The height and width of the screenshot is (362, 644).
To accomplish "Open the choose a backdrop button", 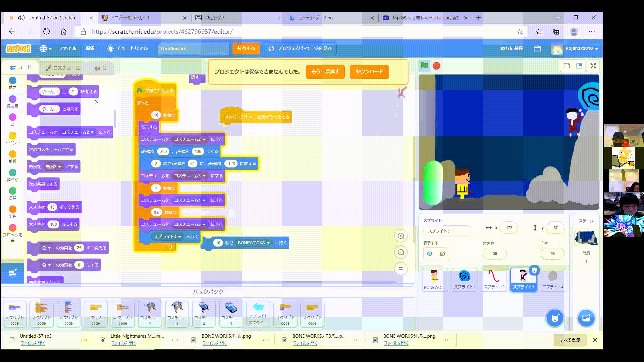I will (586, 318).
